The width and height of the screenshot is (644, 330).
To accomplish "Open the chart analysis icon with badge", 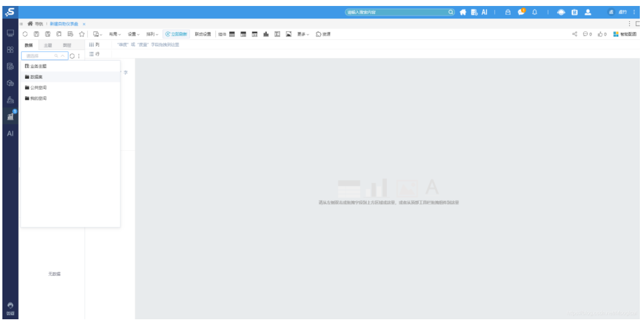I will 11,116.
